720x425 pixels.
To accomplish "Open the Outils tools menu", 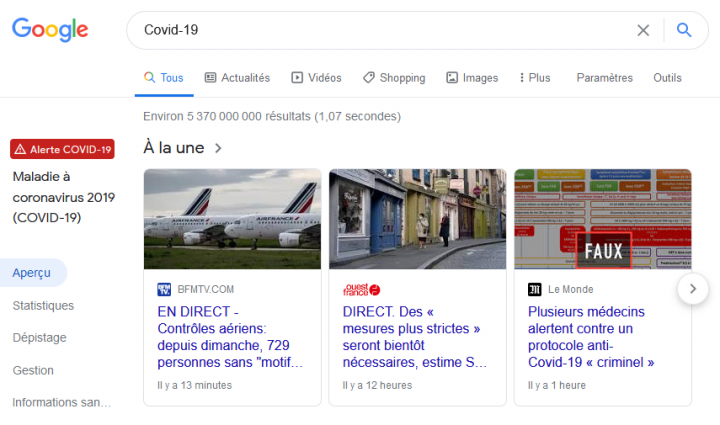I will (667, 78).
